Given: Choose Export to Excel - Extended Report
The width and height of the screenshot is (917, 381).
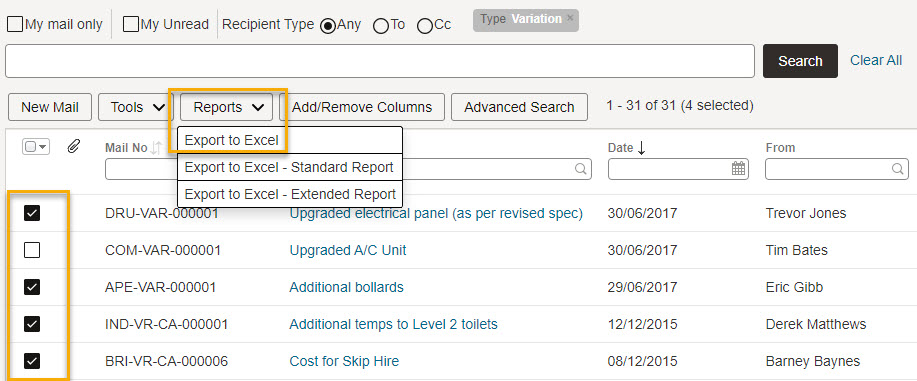Looking at the screenshot, I should (290, 194).
